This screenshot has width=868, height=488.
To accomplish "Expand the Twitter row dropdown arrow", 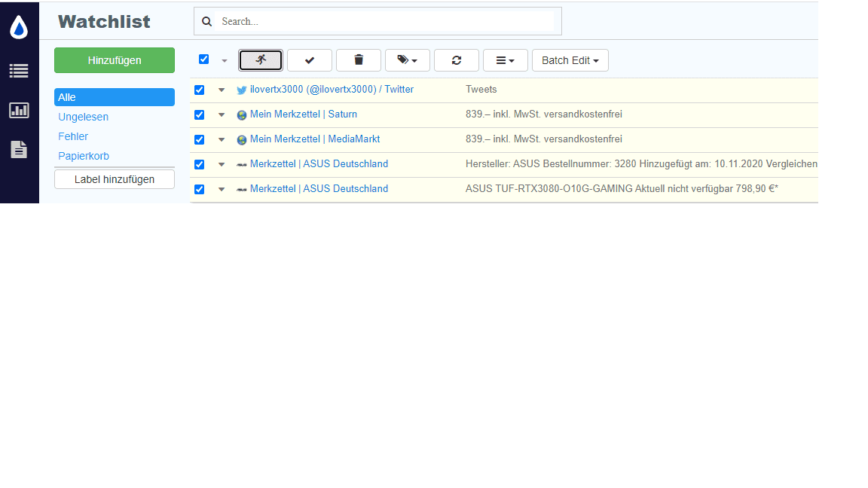I will click(222, 90).
